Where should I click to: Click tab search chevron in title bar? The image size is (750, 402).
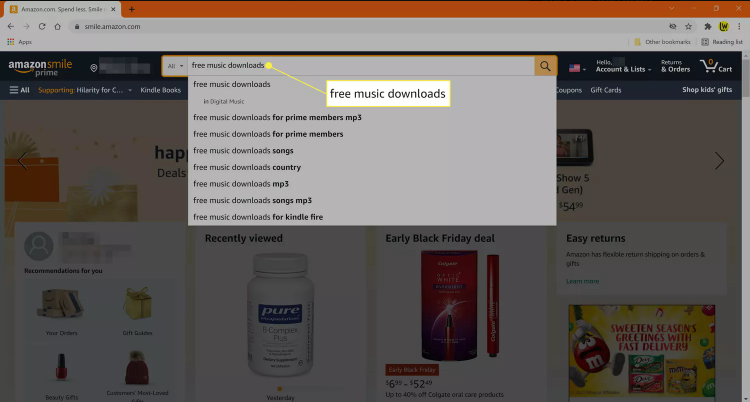672,9
